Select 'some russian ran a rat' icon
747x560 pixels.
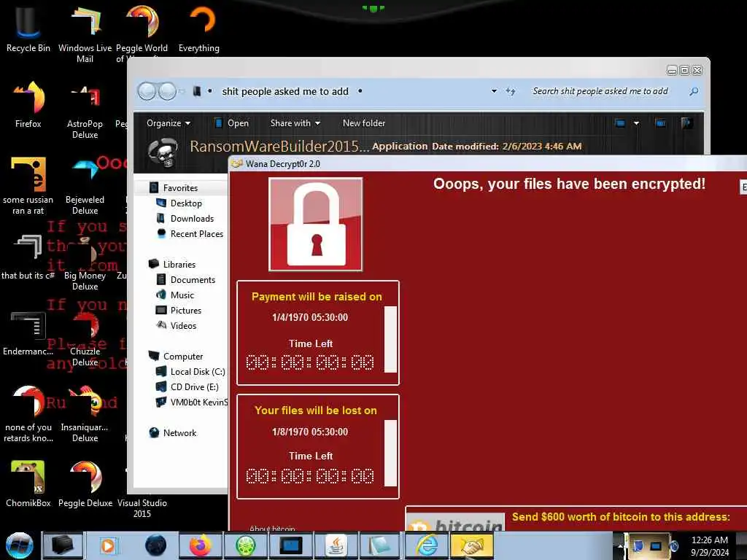[x=28, y=186]
